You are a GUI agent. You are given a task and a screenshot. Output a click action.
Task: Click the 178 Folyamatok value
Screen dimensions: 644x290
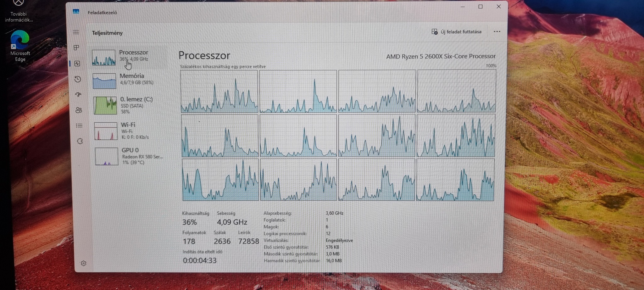189,241
